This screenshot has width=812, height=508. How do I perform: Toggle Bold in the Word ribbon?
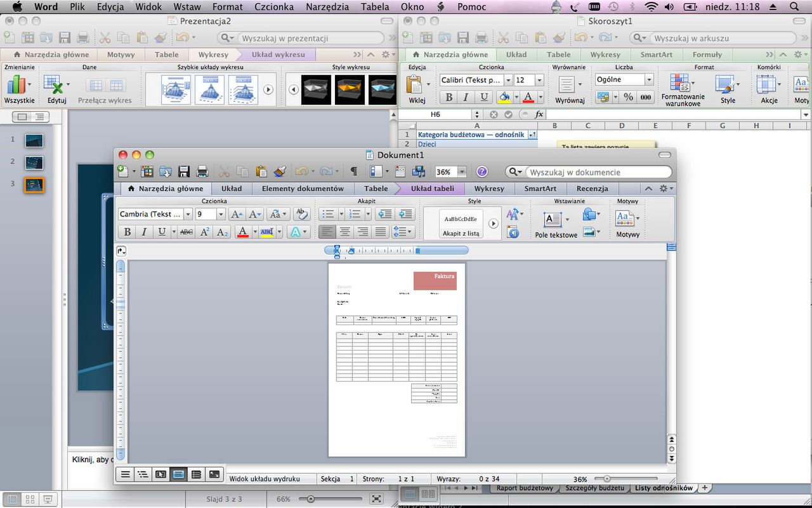(128, 232)
